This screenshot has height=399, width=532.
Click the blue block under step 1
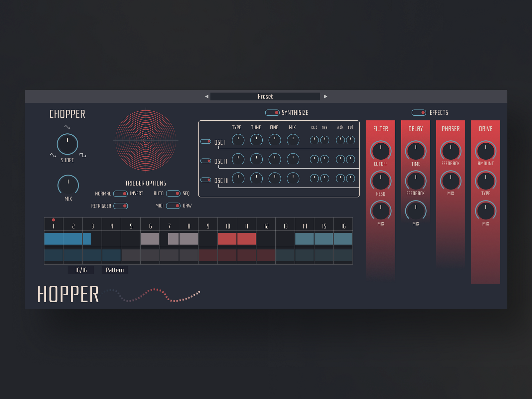pyautogui.click(x=54, y=239)
